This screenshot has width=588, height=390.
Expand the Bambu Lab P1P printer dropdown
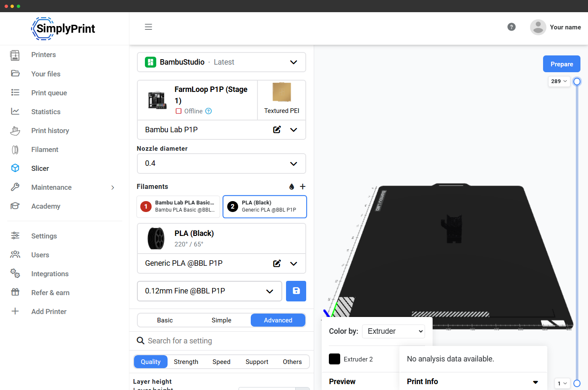294,130
